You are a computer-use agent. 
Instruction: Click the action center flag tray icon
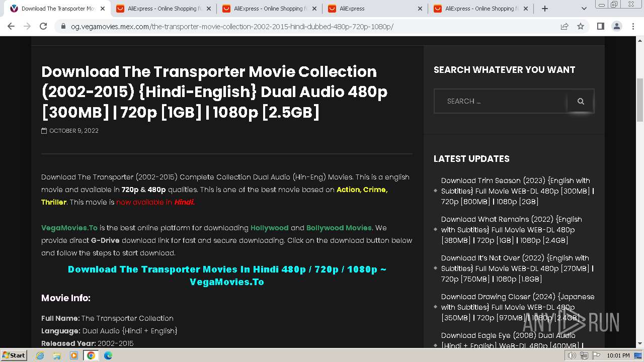[x=595, y=355]
